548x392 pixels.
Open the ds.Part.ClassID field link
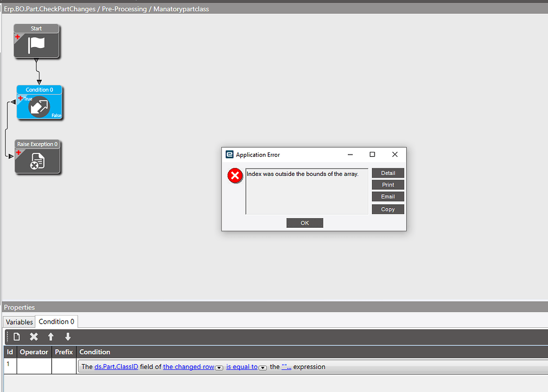pyautogui.click(x=116, y=366)
